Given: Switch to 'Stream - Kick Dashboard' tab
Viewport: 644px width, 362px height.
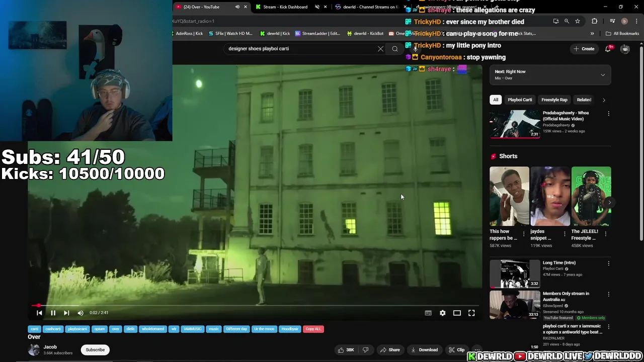Looking at the screenshot, I should point(285,7).
